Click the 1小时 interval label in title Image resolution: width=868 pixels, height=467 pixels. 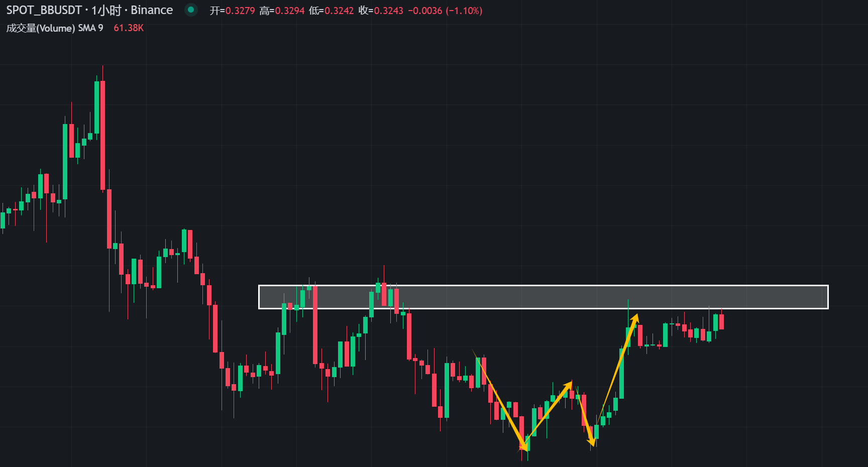point(106,10)
